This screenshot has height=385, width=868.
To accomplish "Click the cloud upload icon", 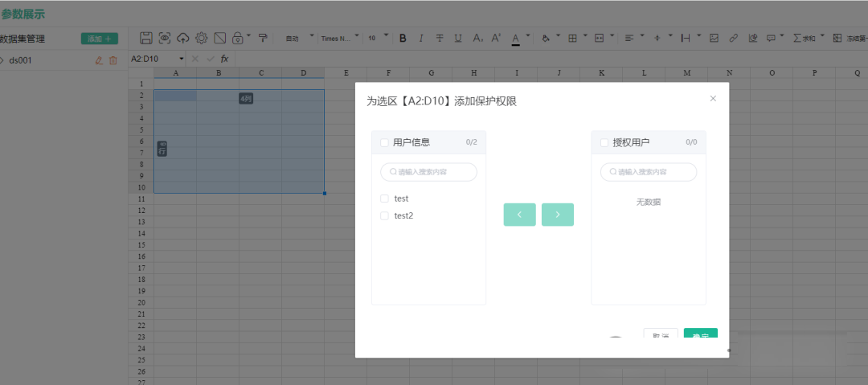I will [x=183, y=38].
